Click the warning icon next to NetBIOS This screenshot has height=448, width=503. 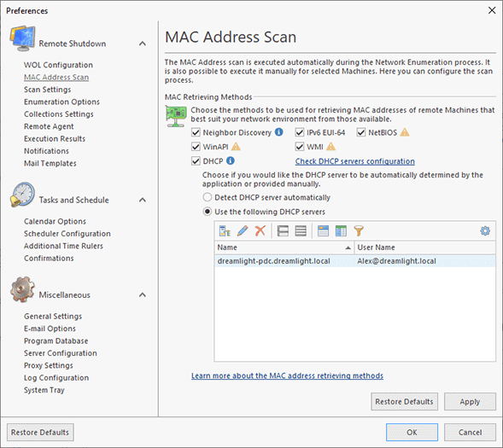405,132
